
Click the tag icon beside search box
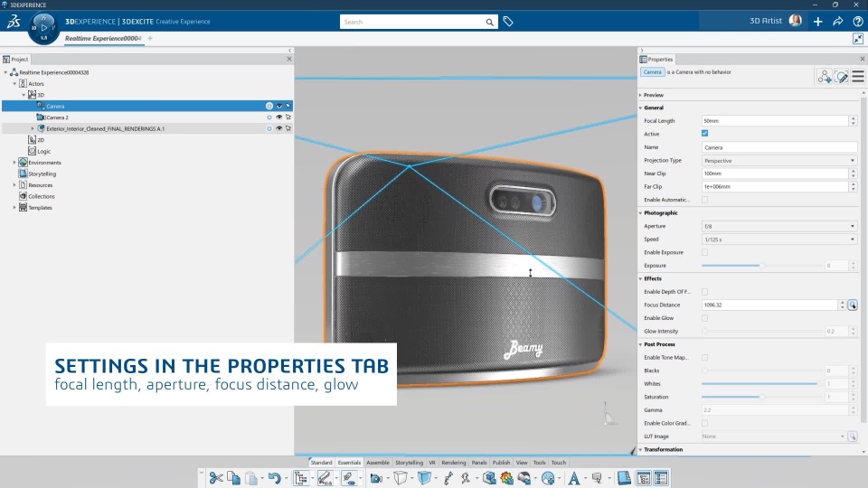click(508, 22)
